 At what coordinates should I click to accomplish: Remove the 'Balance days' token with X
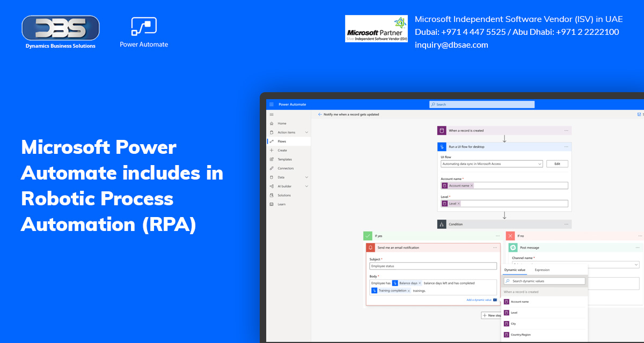coord(420,283)
